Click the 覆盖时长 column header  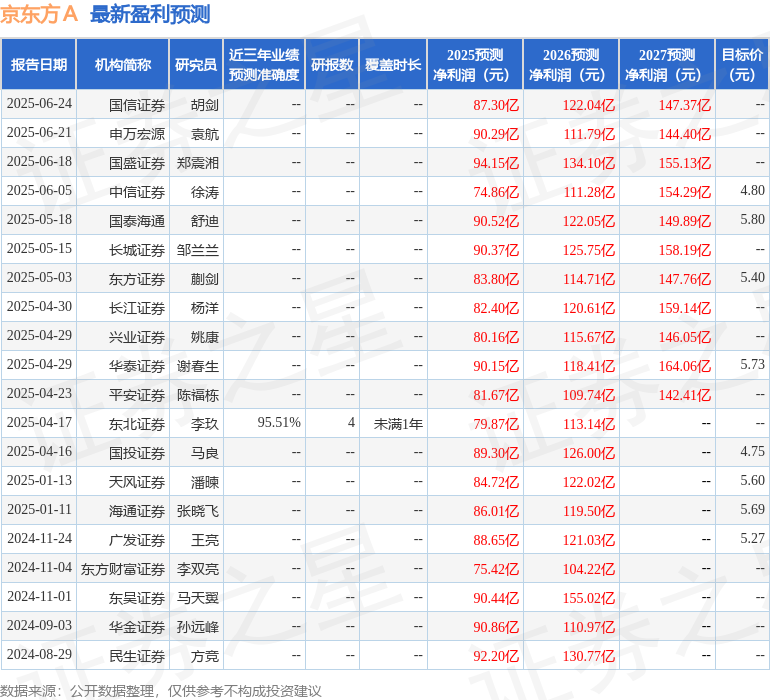coord(393,65)
